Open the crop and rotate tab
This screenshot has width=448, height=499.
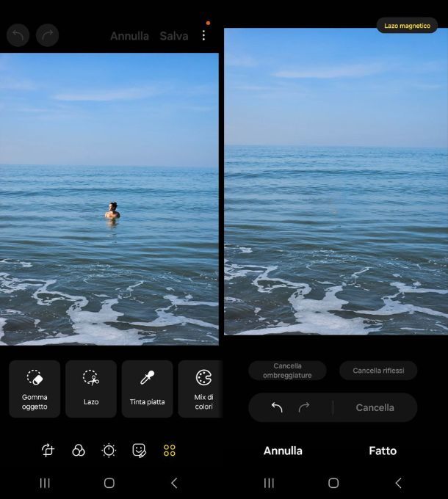(48, 451)
